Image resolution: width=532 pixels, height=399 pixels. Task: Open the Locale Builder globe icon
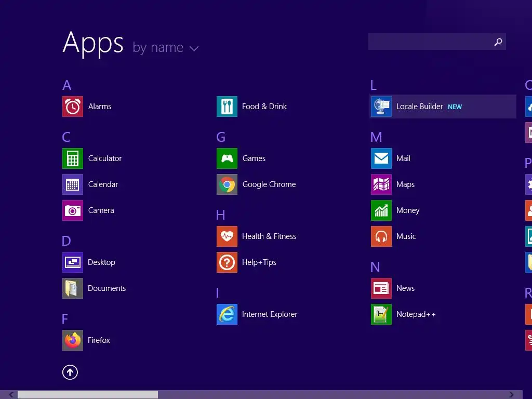tap(381, 107)
